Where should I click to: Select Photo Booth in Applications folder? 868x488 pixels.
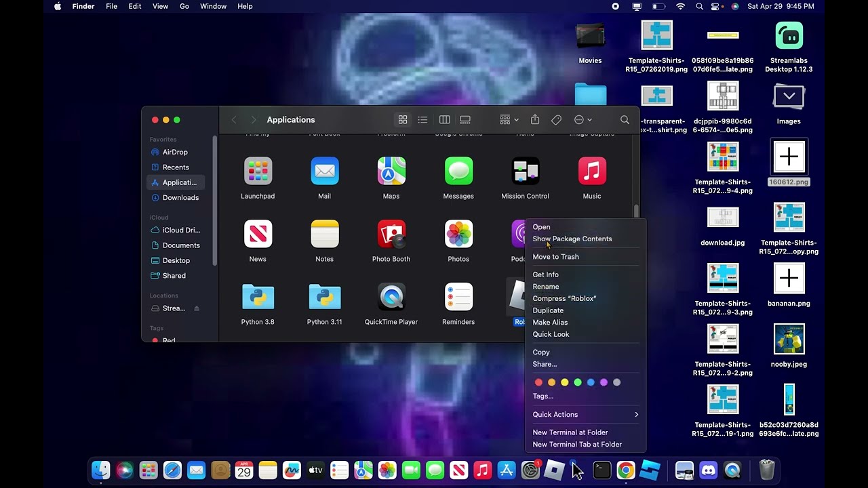[x=391, y=235]
